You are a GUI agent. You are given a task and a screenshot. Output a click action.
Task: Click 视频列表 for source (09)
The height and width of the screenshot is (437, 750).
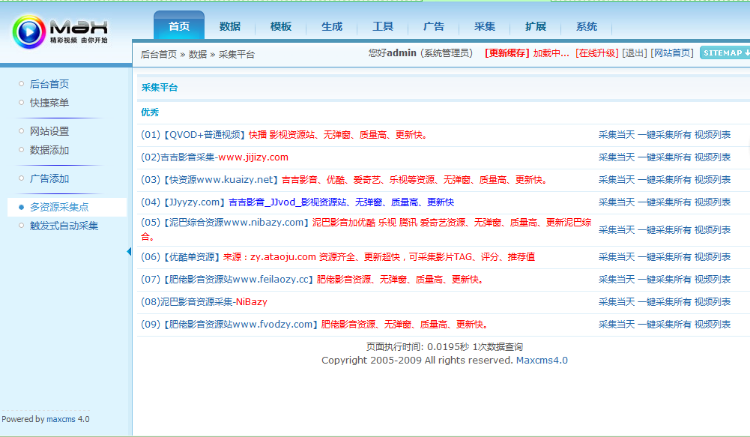[713, 324]
